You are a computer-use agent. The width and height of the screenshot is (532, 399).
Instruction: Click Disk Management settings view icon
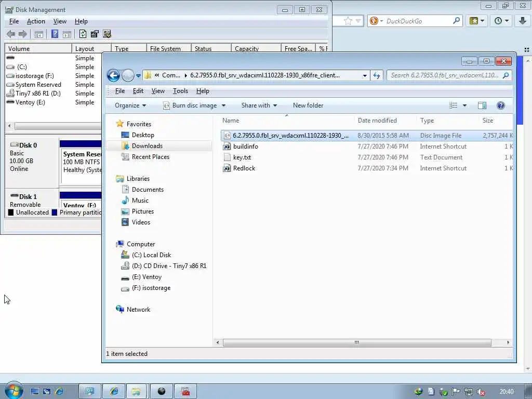(x=107, y=34)
